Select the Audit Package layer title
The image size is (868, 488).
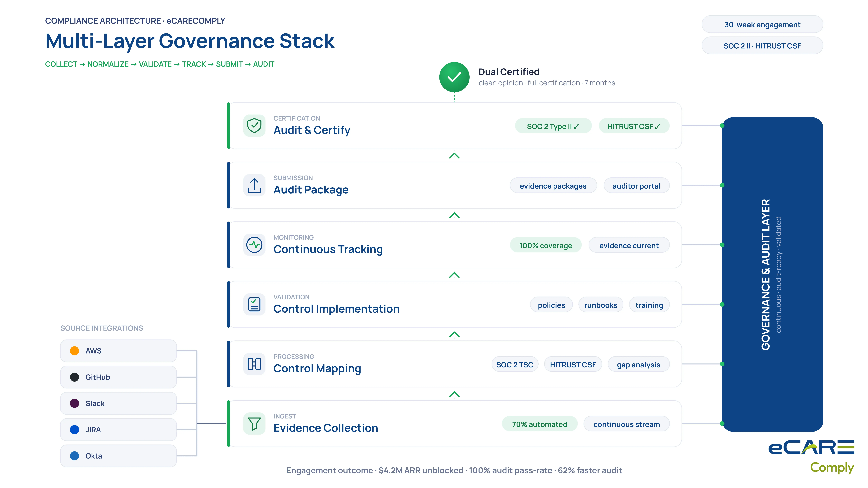pos(311,190)
